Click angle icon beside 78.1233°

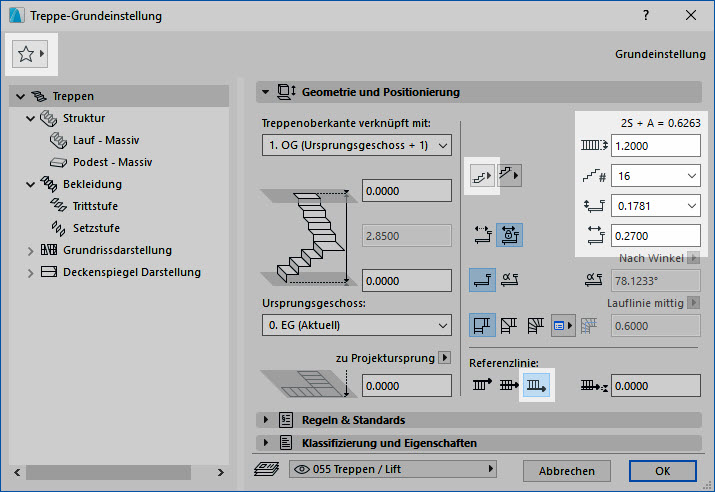click(594, 280)
